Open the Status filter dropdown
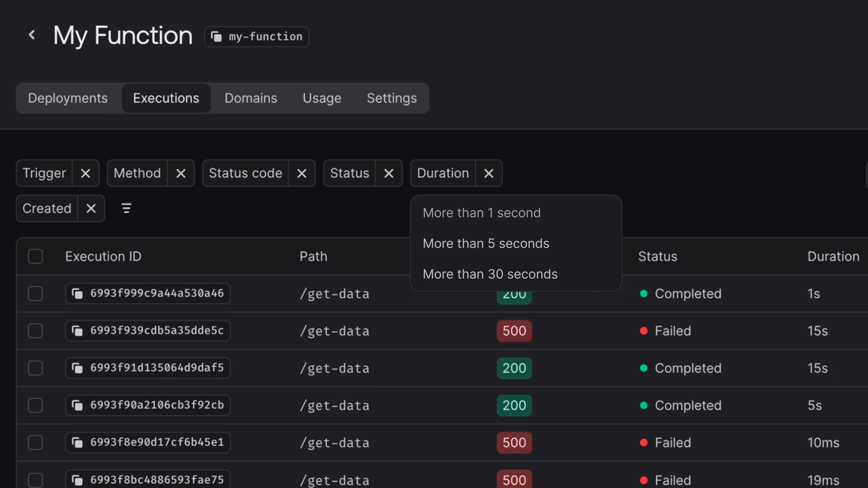 pyautogui.click(x=349, y=173)
